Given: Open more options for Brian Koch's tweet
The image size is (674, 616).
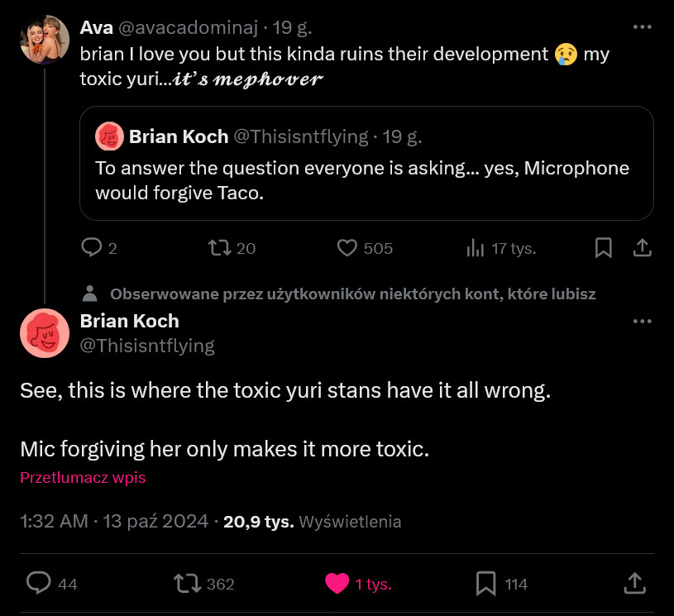Looking at the screenshot, I should click(642, 321).
